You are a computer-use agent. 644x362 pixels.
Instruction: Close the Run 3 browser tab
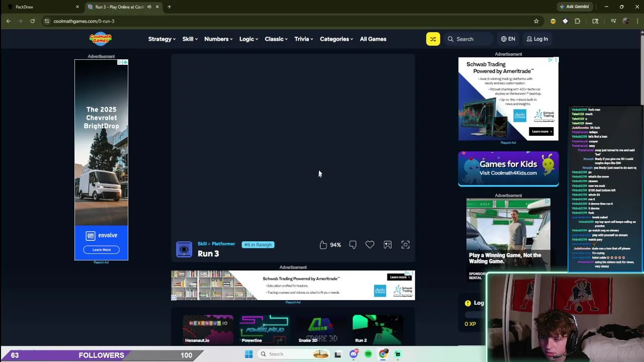coord(157,7)
